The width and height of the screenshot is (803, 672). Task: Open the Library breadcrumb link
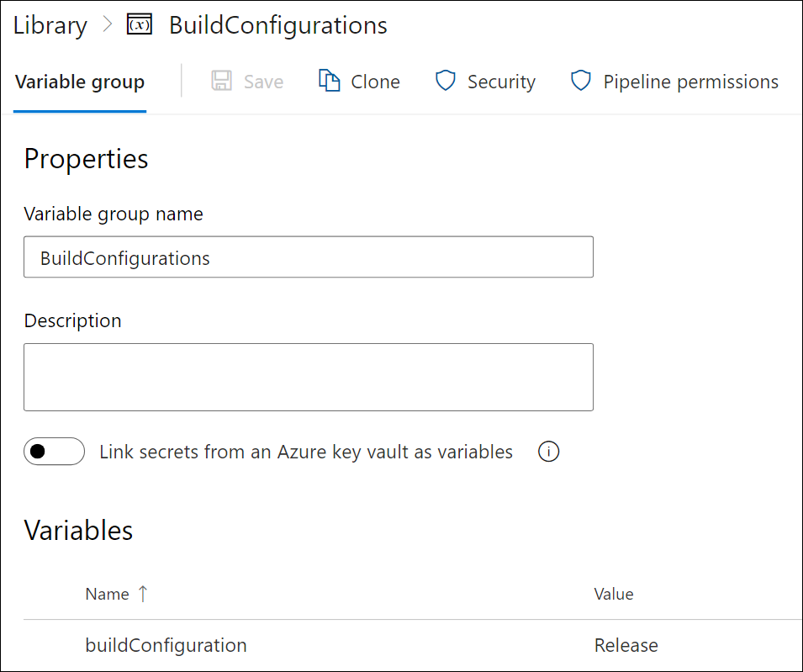(50, 25)
